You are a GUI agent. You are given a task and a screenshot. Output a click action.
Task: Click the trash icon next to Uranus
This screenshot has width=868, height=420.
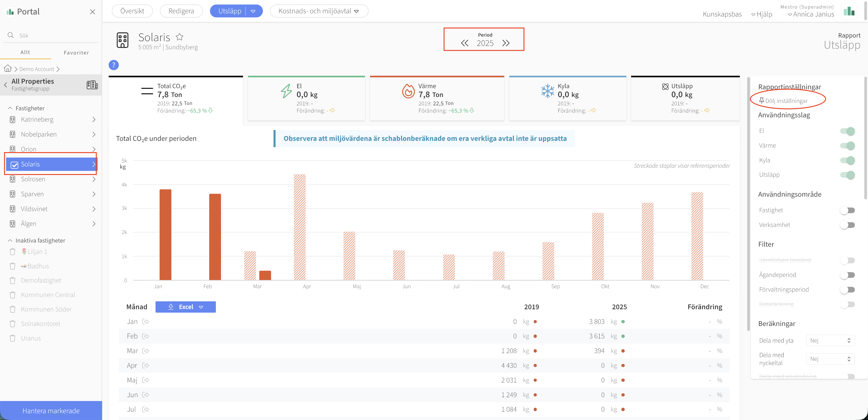pos(12,338)
